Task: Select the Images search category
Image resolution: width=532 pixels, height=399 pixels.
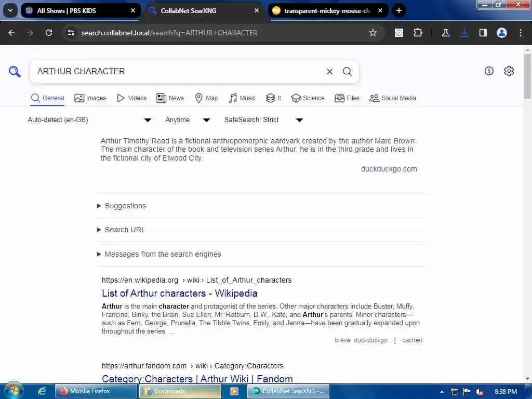Action: [x=90, y=98]
